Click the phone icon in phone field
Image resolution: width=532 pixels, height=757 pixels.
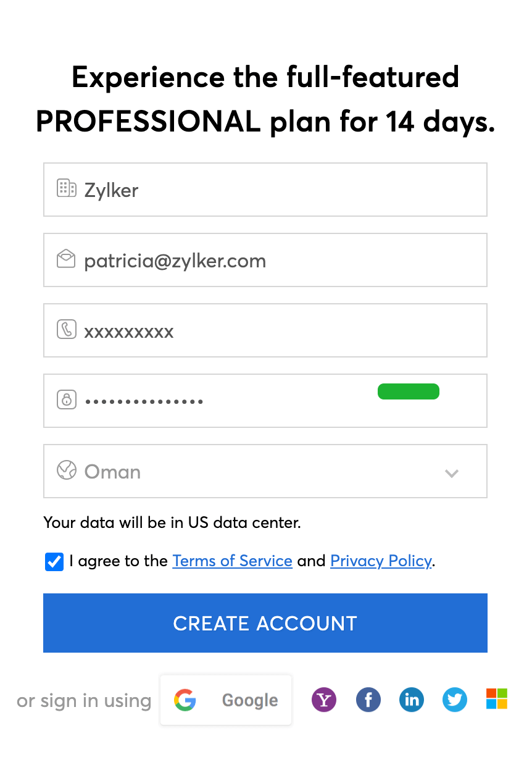[66, 330]
